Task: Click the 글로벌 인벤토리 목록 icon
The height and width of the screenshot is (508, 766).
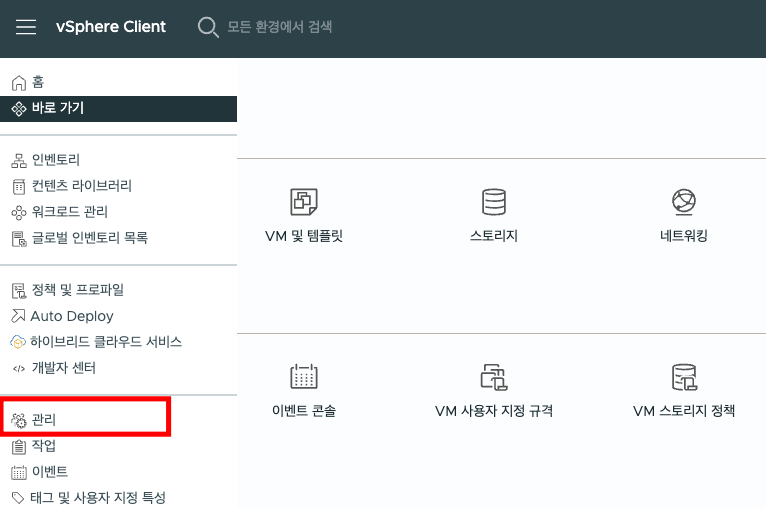Action: [x=19, y=239]
